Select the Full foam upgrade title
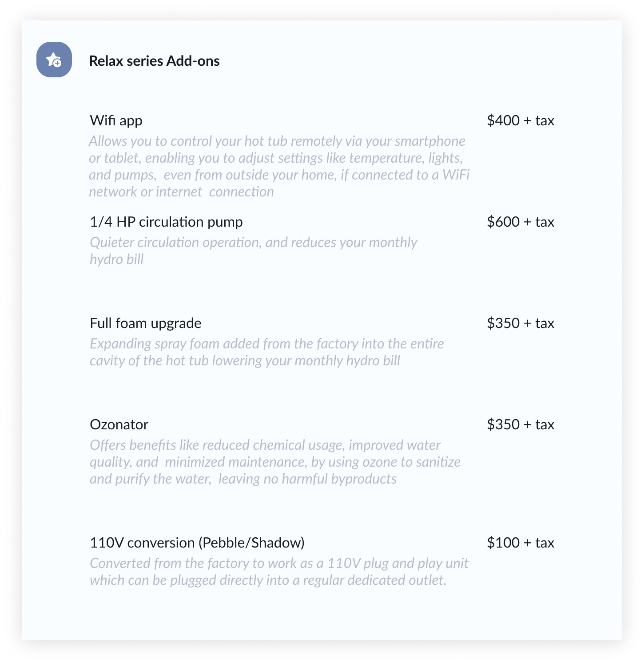Screen dimensions: 644x664 (x=145, y=323)
